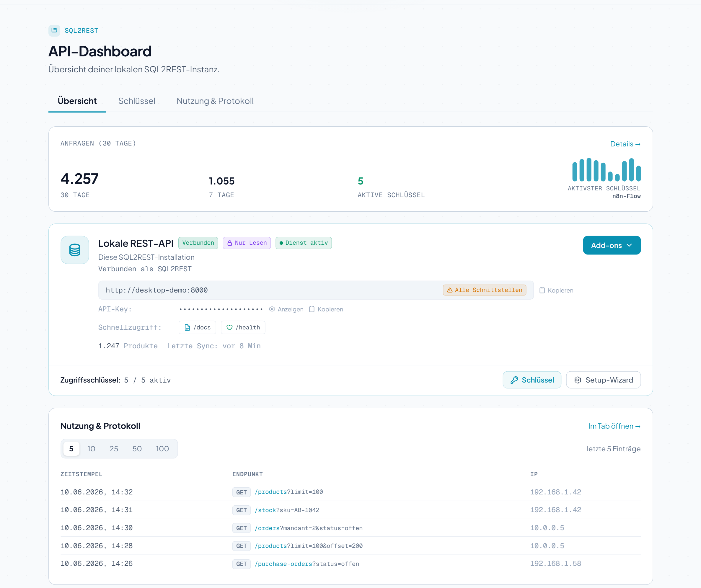Image resolution: width=701 pixels, height=588 pixels.
Task: Click the 1.247 Produkte count
Action: 128,346
